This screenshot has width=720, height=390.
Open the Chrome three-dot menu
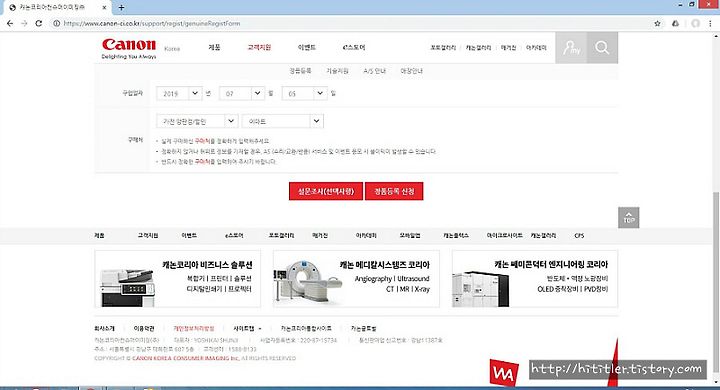(x=711, y=23)
